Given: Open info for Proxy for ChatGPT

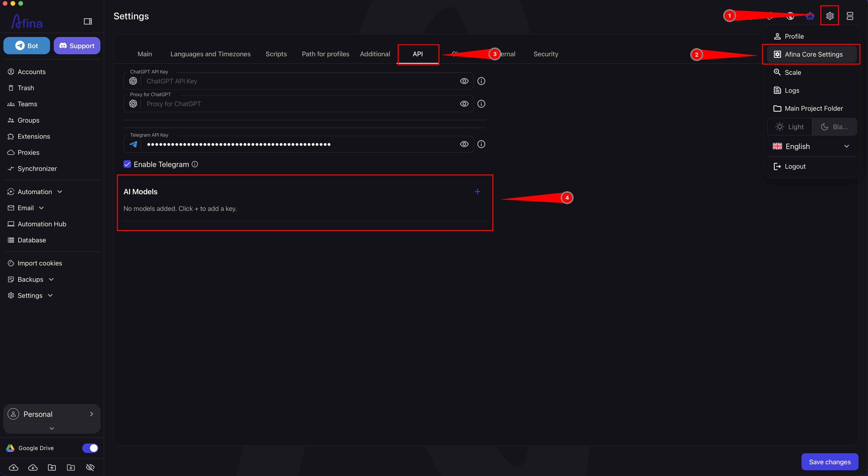Looking at the screenshot, I should (481, 104).
